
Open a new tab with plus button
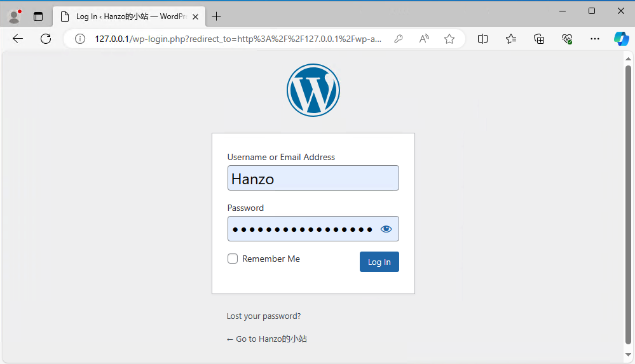[217, 17]
